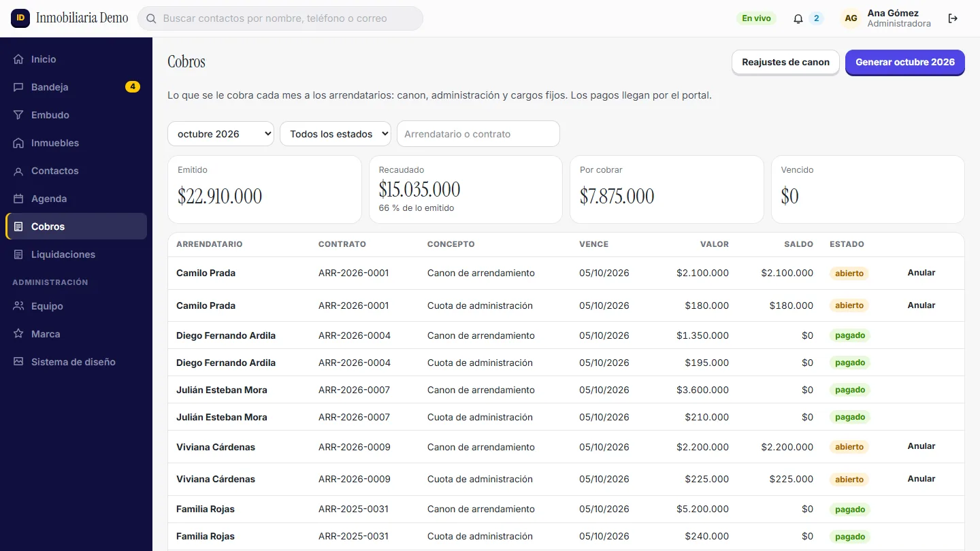Click Reajustes de canon button
Screen dimensions: 980x551
[785, 62]
